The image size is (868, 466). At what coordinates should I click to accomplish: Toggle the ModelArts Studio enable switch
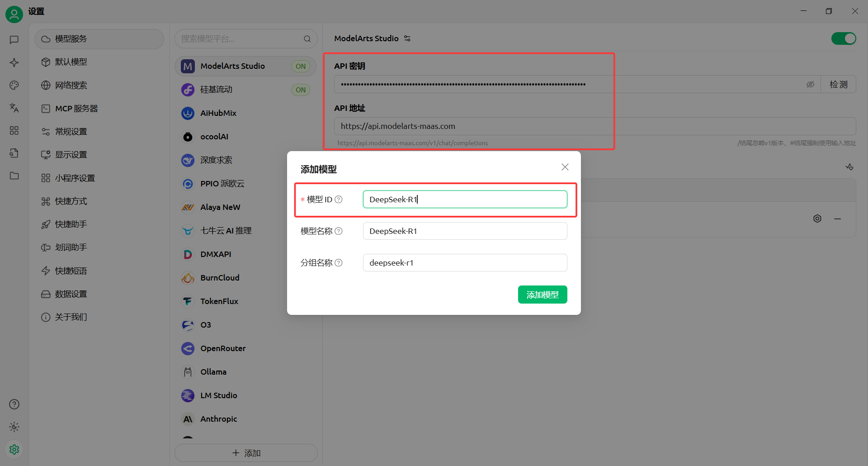point(844,38)
